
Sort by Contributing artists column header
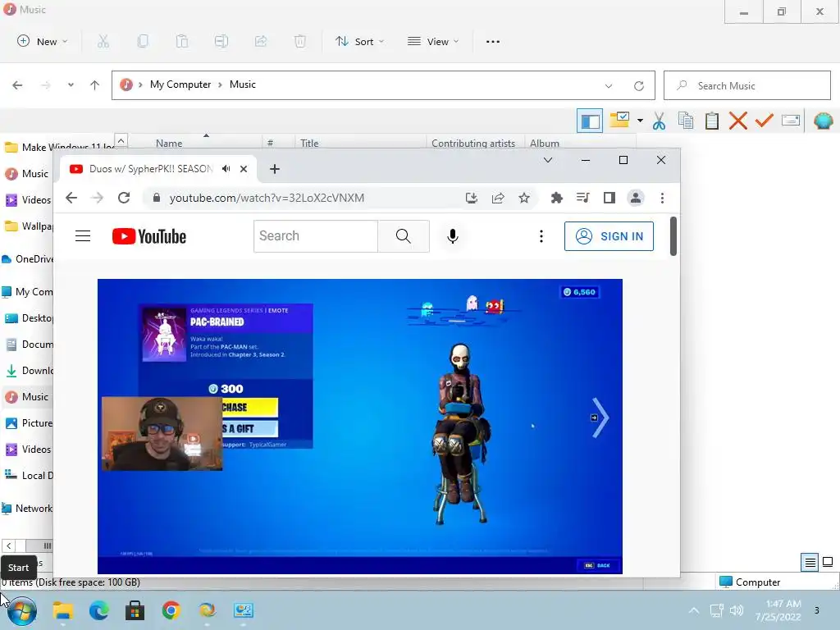tap(473, 143)
